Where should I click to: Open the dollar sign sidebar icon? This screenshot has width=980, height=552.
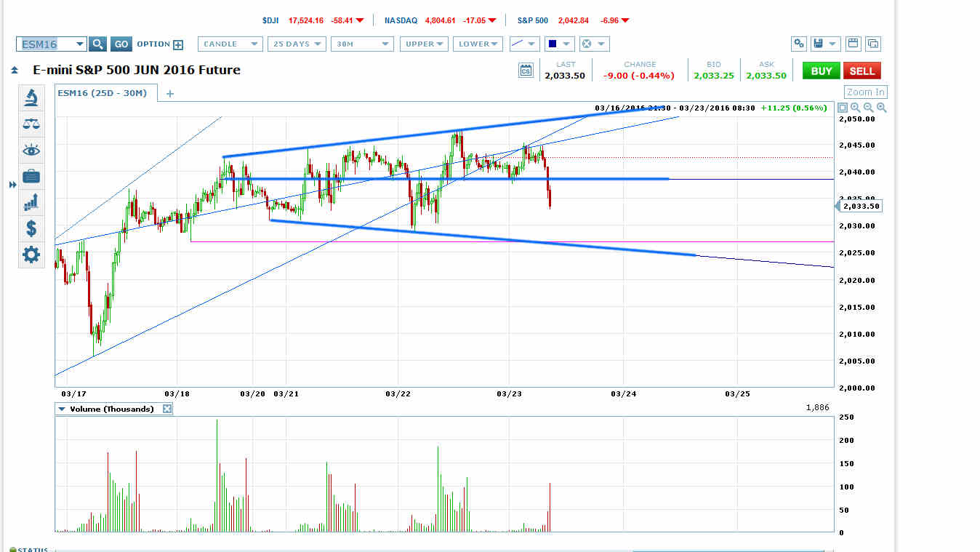[x=31, y=228]
